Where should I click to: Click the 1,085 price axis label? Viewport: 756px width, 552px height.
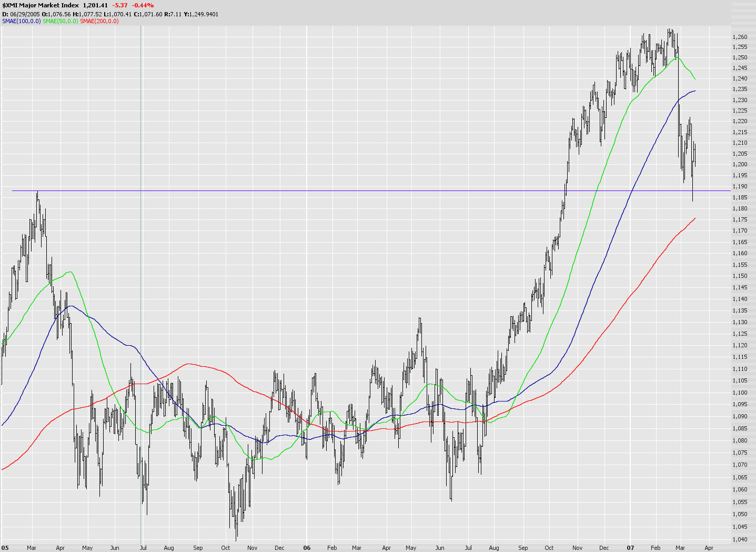coord(740,428)
